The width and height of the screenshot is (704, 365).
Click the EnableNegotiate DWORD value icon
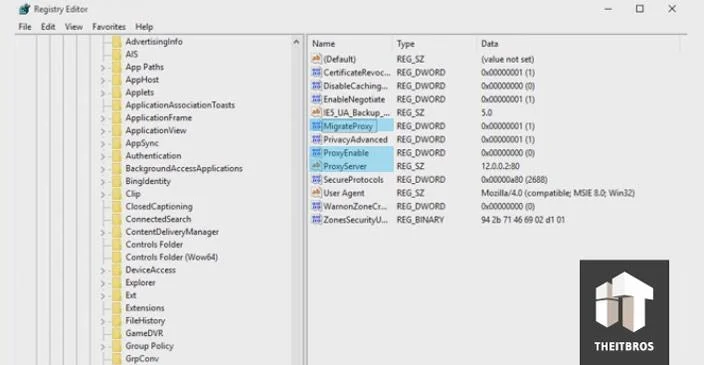(x=317, y=99)
